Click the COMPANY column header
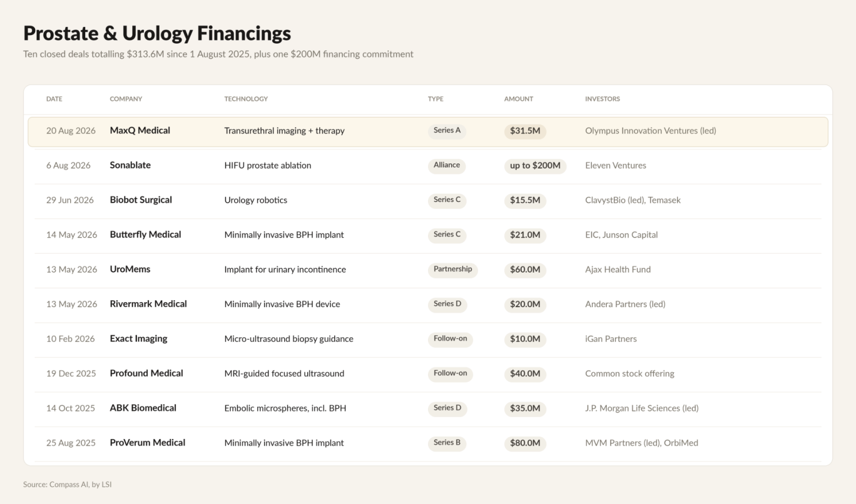Screen dimensions: 856x504 (x=126, y=99)
